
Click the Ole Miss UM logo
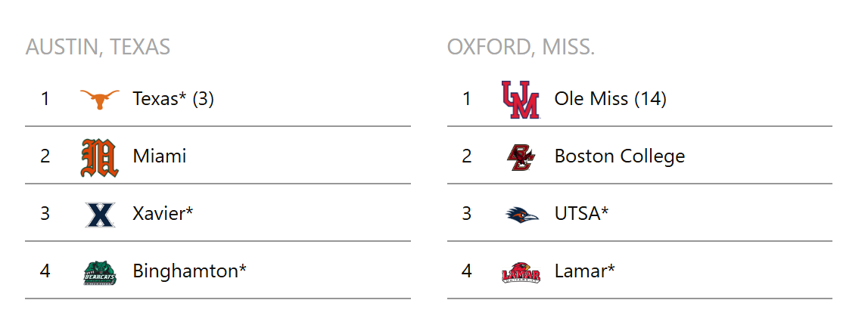point(521,100)
